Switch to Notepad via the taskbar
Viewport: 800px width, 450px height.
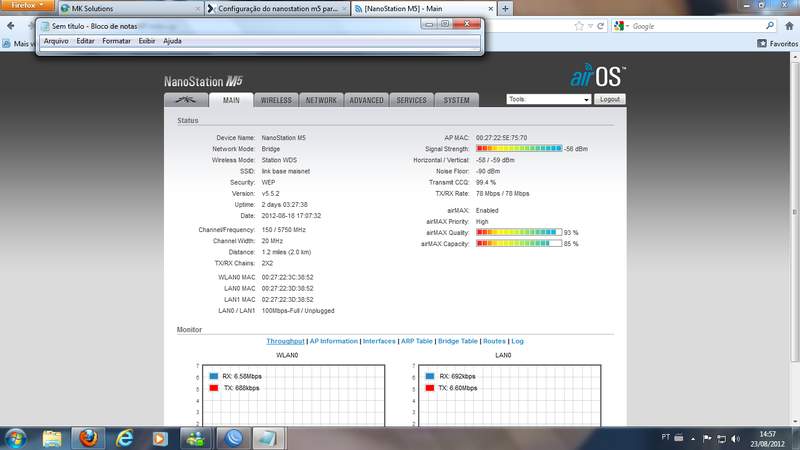[268, 439]
